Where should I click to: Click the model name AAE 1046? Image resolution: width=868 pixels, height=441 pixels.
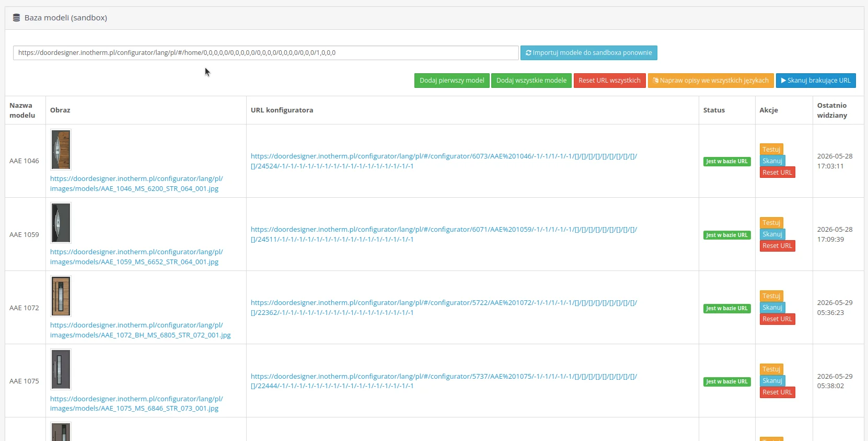pyautogui.click(x=24, y=161)
